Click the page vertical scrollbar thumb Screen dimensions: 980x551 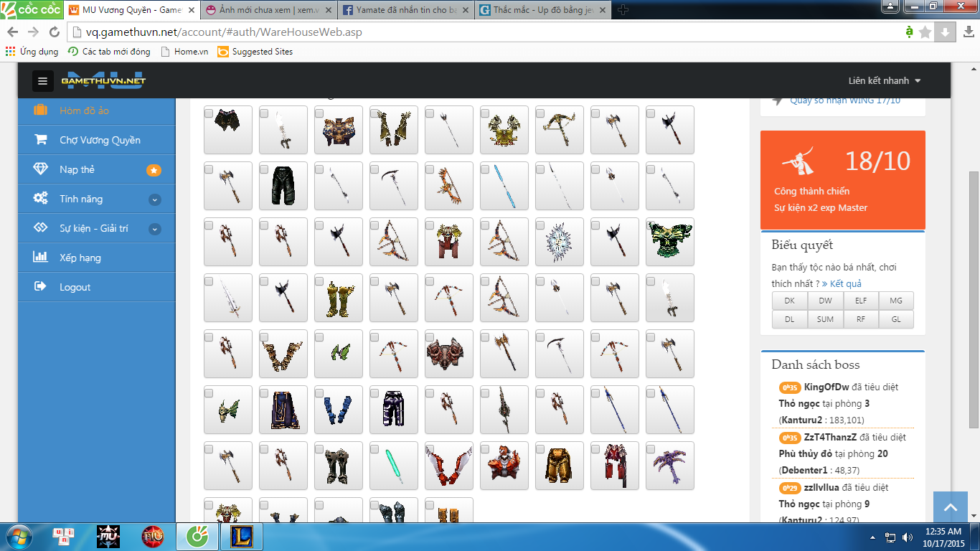pyautogui.click(x=974, y=298)
